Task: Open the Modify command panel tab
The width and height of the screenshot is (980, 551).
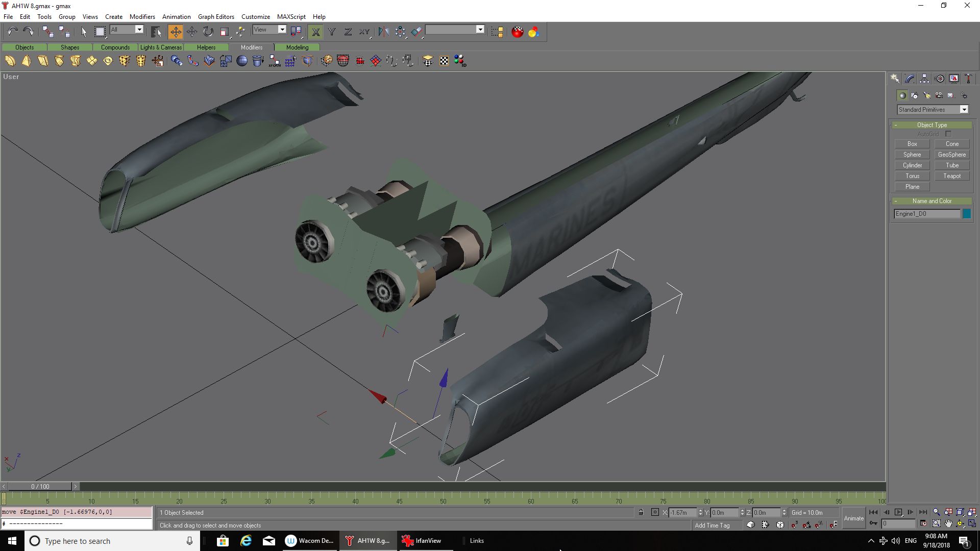Action: tap(910, 79)
